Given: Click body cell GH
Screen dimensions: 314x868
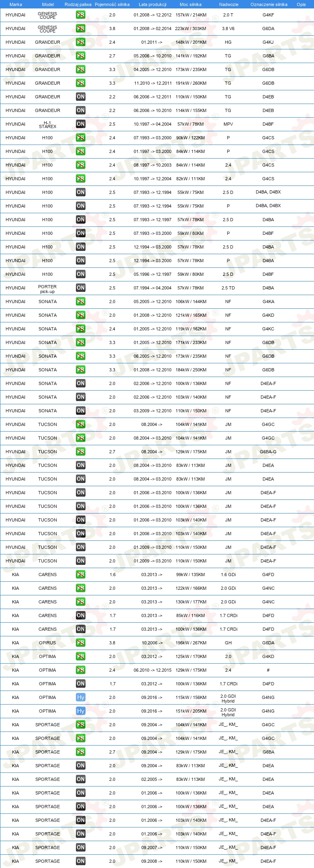Looking at the screenshot, I should tap(228, 643).
